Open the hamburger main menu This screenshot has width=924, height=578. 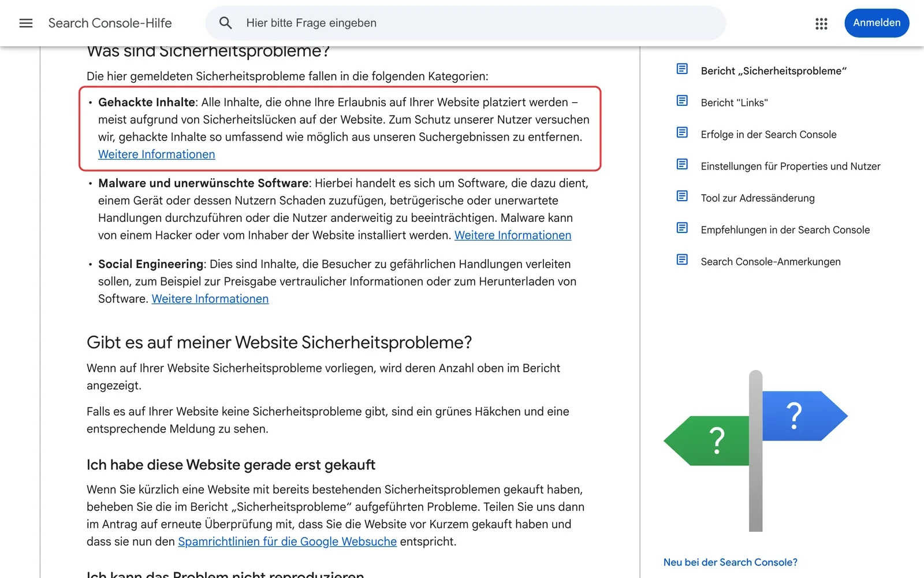(26, 23)
